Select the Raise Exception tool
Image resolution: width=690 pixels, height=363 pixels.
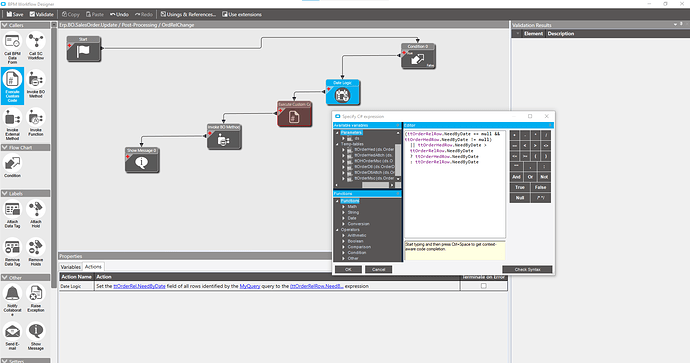pos(36,298)
